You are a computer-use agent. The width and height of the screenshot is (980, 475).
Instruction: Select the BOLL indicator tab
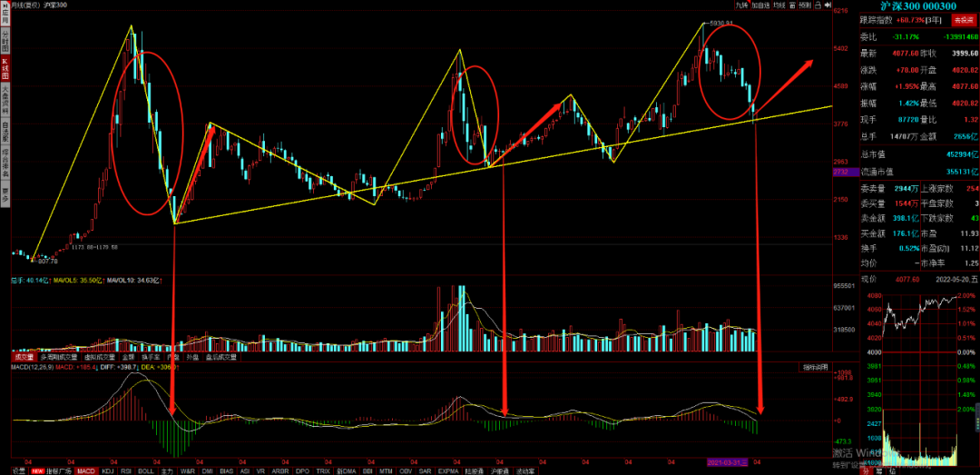tap(145, 470)
